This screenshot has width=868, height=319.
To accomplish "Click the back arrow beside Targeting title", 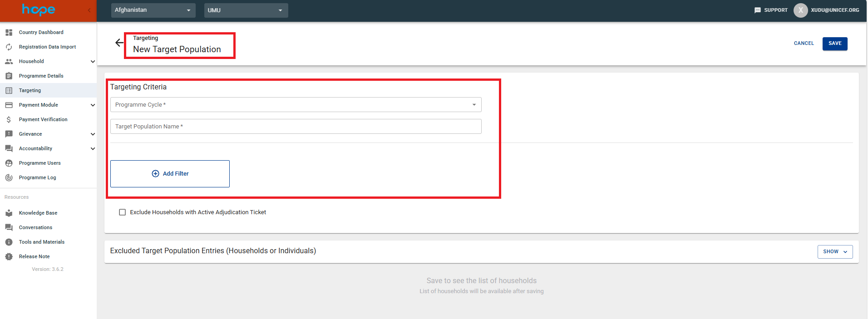I will click(x=119, y=43).
